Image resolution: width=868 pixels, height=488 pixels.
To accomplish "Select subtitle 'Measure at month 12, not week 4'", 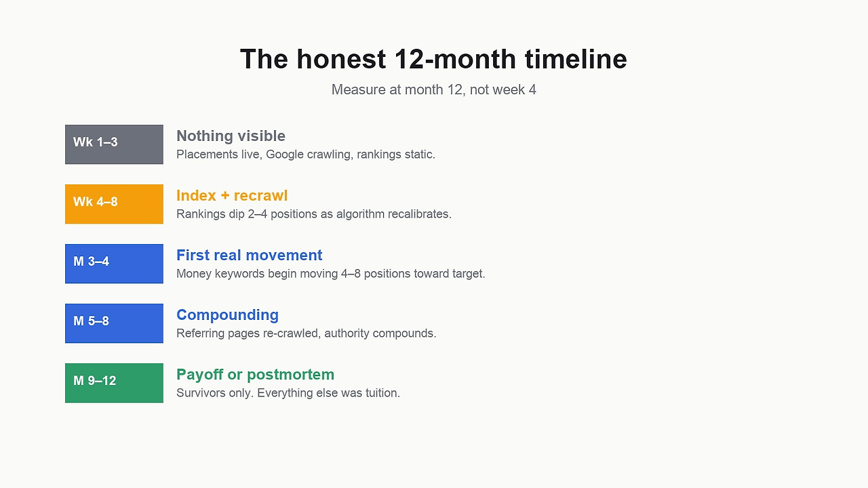I will (433, 89).
